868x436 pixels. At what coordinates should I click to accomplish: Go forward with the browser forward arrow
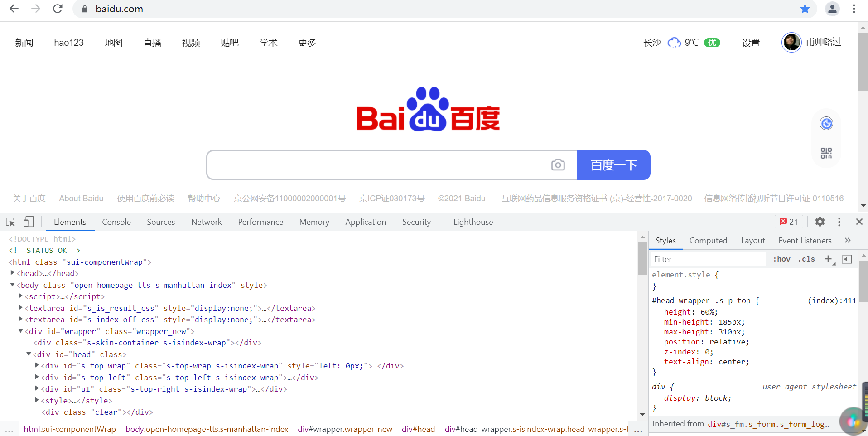[x=36, y=9]
